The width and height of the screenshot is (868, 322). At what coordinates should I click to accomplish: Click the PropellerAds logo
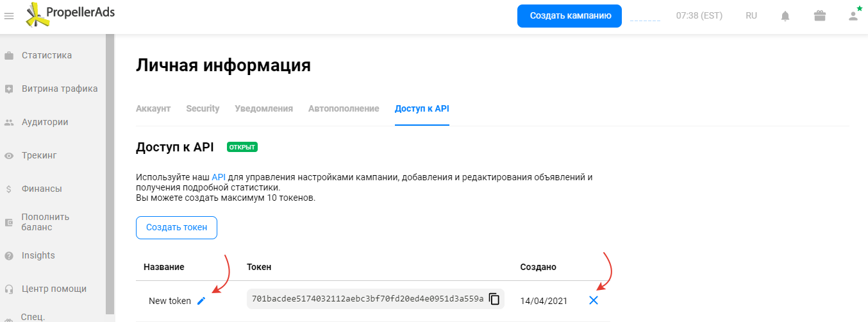[71, 14]
